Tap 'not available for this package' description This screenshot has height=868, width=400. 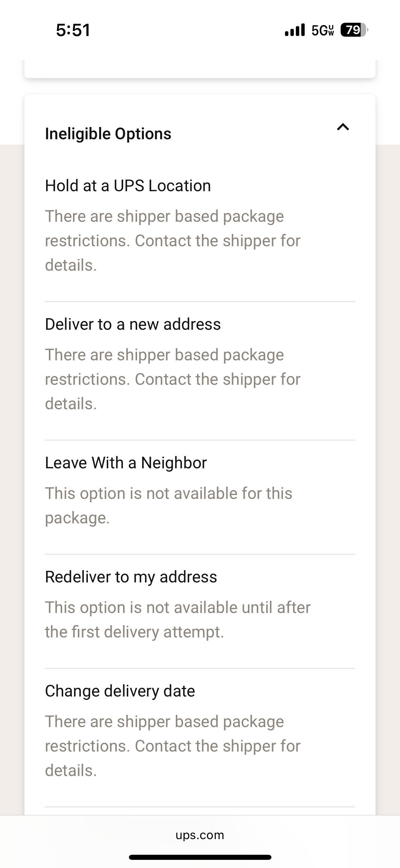tap(169, 506)
